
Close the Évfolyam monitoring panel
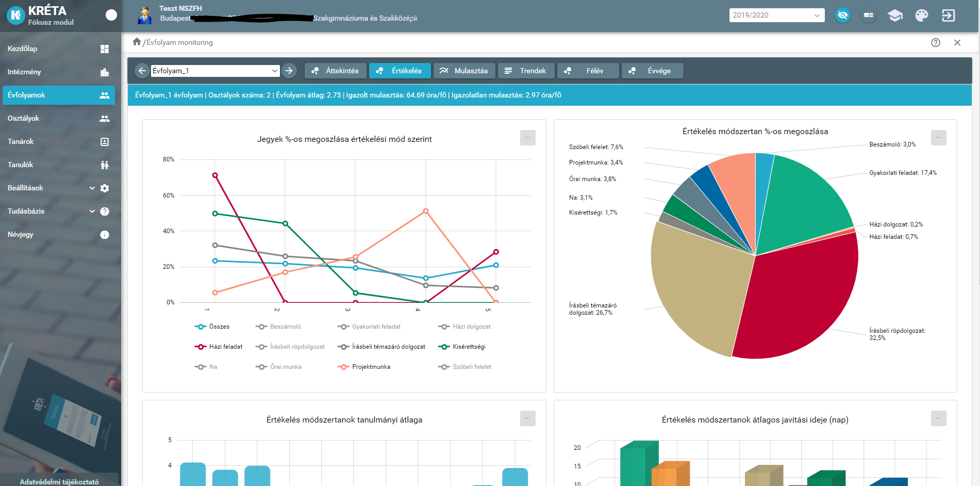click(957, 43)
